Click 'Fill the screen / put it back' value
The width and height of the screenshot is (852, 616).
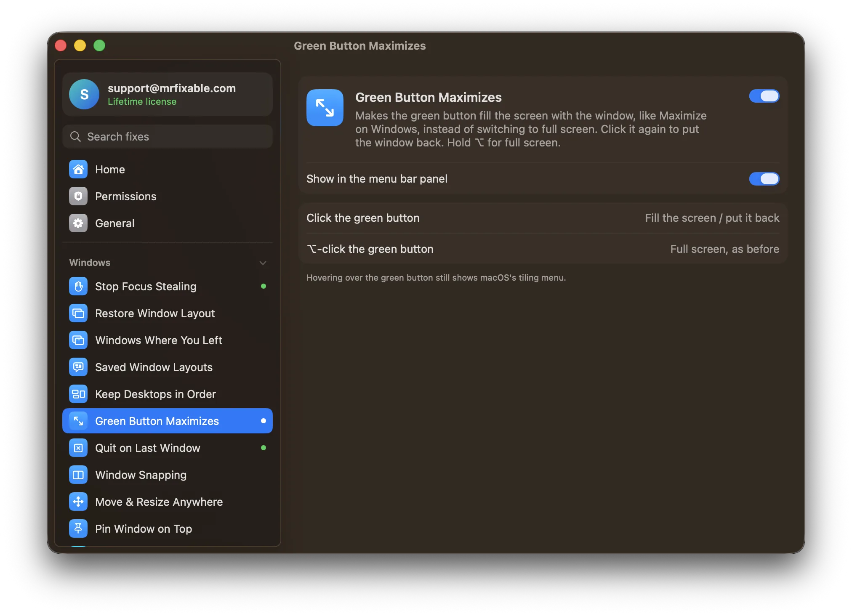tap(712, 218)
